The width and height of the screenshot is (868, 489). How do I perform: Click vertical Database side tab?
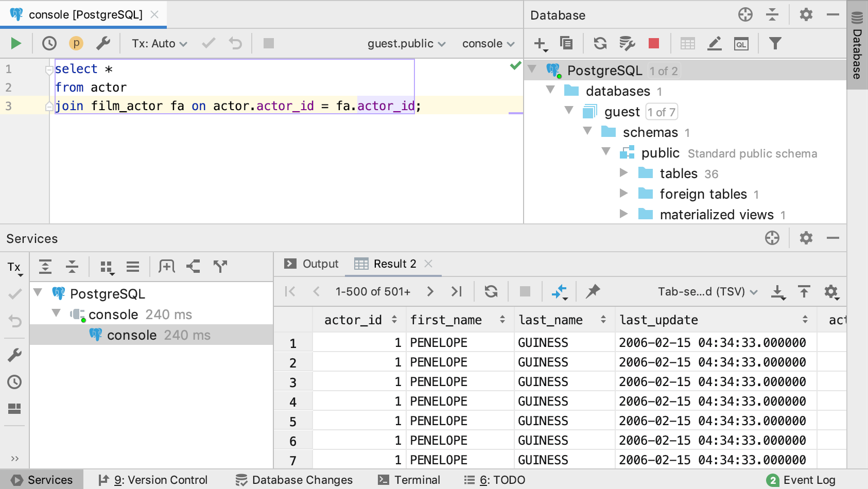(x=857, y=45)
